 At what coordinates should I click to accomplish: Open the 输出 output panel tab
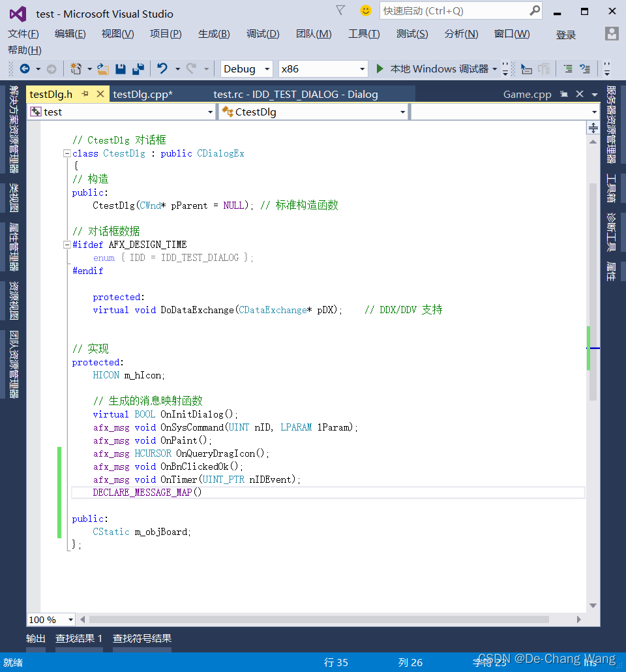tap(36, 639)
